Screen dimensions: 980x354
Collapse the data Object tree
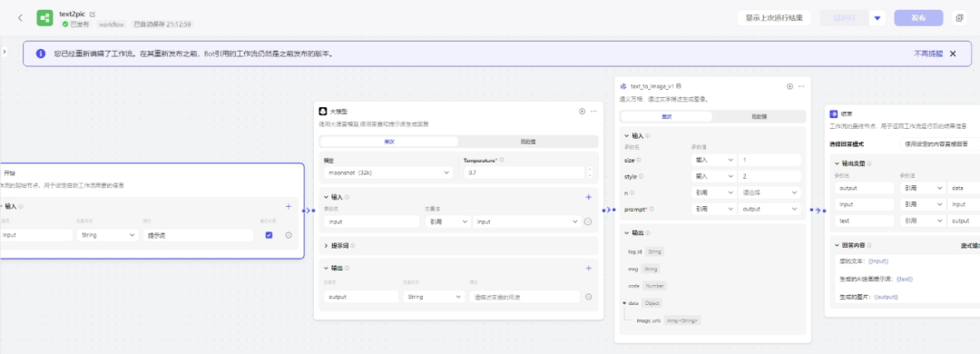623,303
